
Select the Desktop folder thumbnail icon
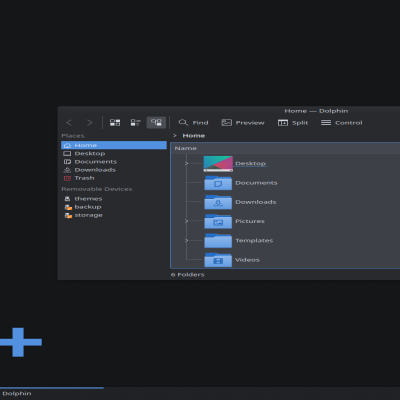[x=218, y=164]
